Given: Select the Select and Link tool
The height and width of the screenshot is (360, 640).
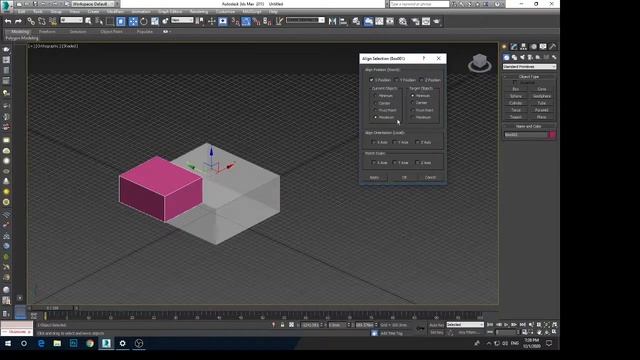Looking at the screenshot, I should click(x=31, y=21).
